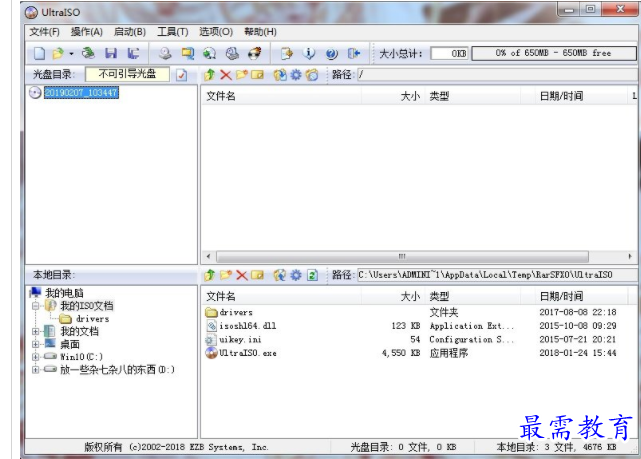Click the blue gear icon in disc toolbar
The image size is (641, 459).
tap(296, 75)
